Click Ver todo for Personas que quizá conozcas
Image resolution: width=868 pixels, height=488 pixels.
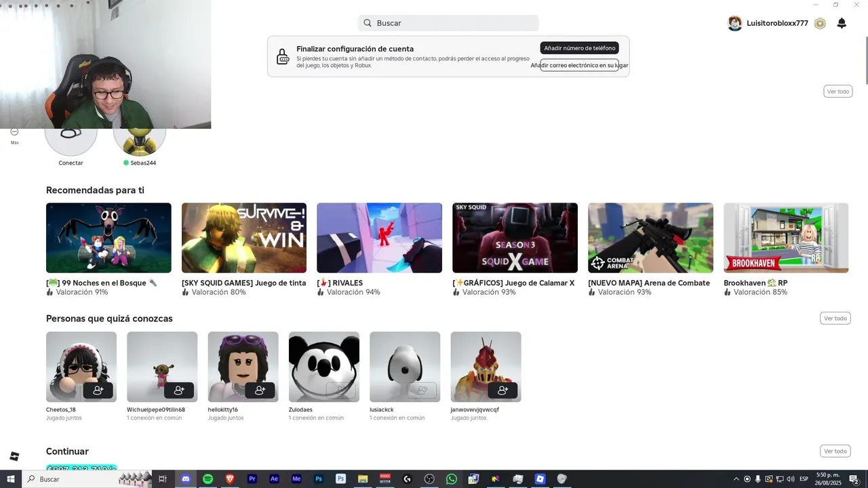point(835,319)
